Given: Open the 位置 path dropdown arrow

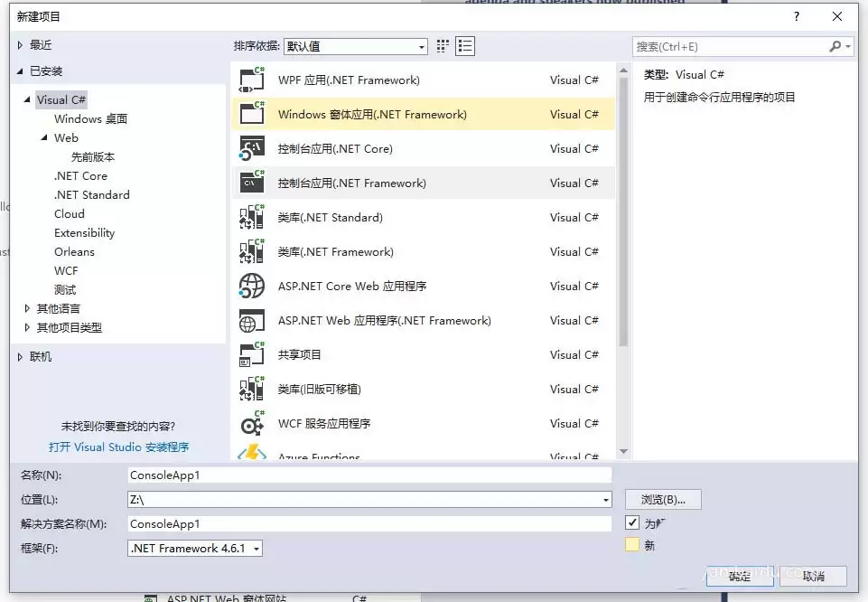Looking at the screenshot, I should coord(605,498).
